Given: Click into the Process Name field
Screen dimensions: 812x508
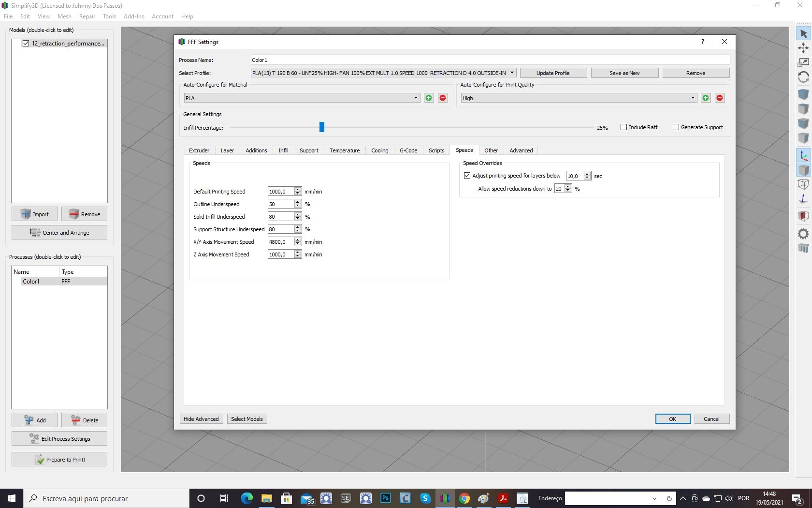Looking at the screenshot, I should 490,60.
